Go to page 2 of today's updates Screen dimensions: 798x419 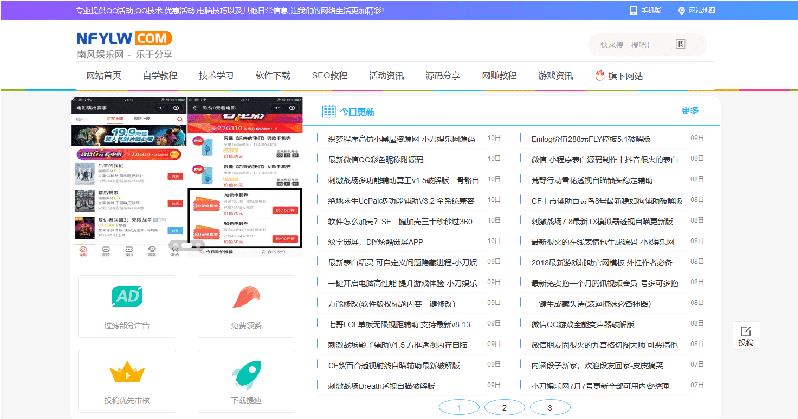tap(504, 407)
